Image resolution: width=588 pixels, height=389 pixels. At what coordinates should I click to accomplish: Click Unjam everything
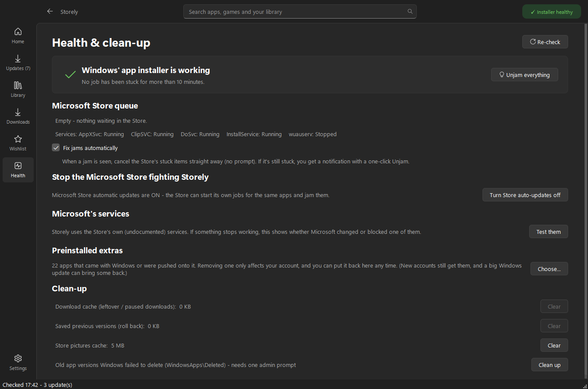524,75
